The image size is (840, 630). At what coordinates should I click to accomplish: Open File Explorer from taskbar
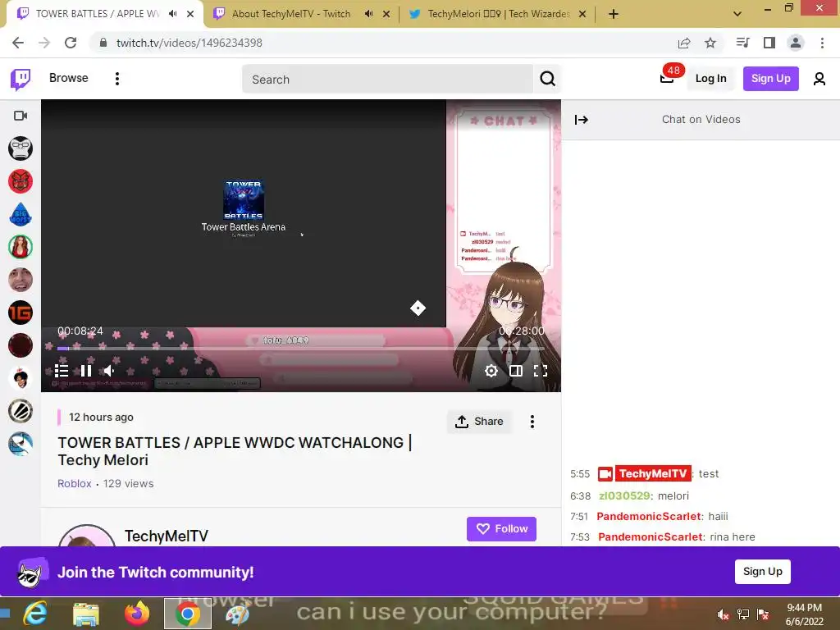tap(85, 614)
